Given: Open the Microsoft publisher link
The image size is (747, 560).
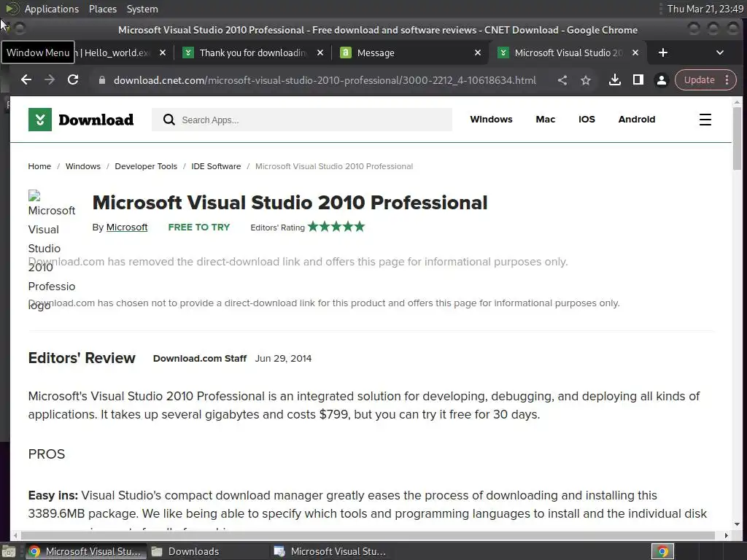Looking at the screenshot, I should tap(127, 227).
